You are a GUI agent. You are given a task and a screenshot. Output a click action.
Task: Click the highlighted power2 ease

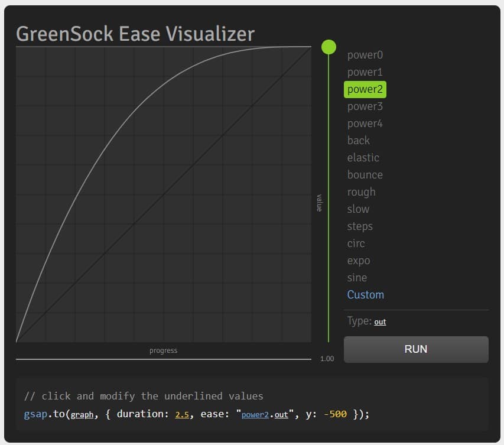click(365, 89)
